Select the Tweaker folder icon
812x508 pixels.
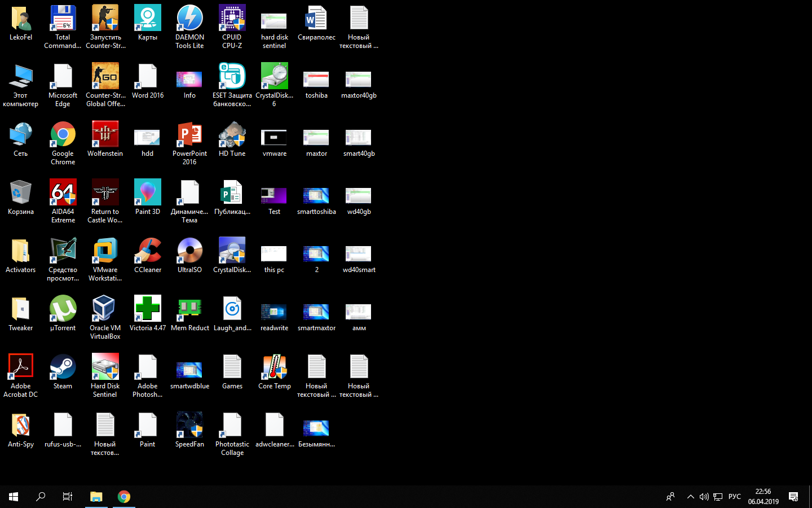pyautogui.click(x=20, y=309)
